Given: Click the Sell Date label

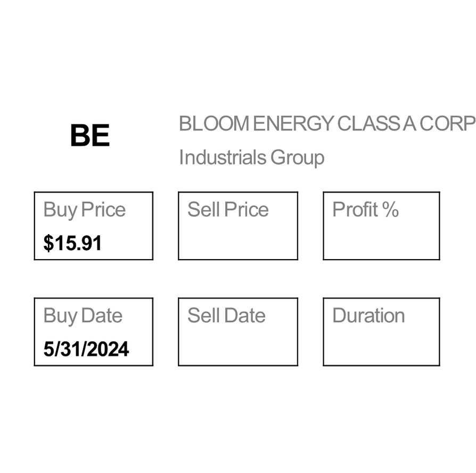Looking at the screenshot, I should tap(226, 316).
